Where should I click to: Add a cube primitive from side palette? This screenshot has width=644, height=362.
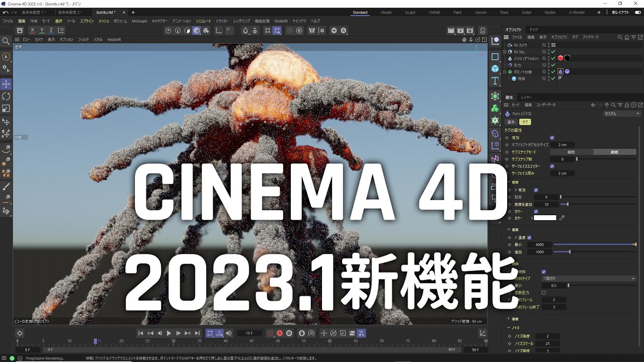pos(495,68)
